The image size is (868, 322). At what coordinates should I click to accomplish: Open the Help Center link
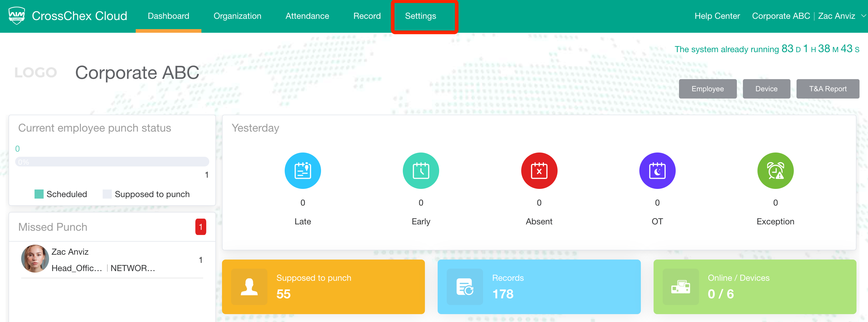tap(717, 16)
